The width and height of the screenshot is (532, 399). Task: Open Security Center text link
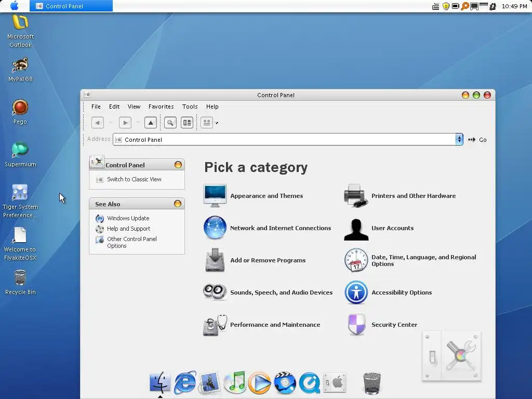[x=394, y=325]
